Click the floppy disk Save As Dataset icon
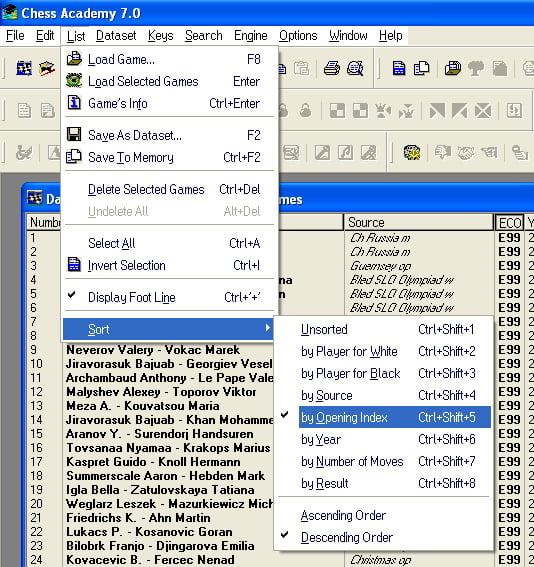 click(x=74, y=135)
